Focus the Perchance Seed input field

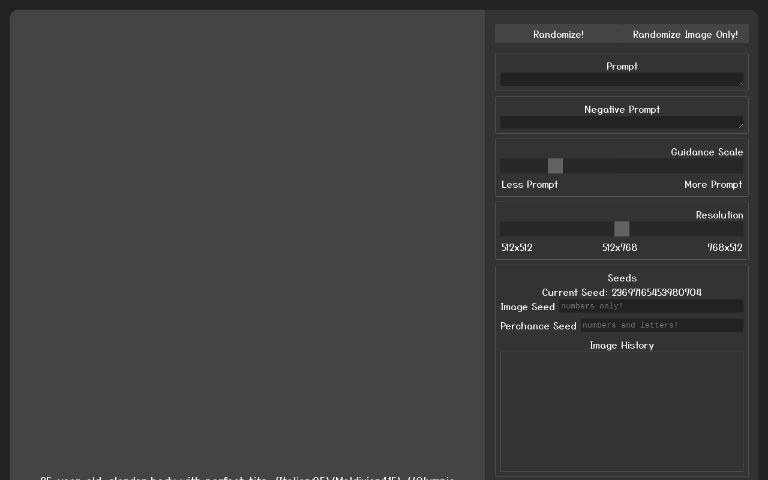click(660, 325)
